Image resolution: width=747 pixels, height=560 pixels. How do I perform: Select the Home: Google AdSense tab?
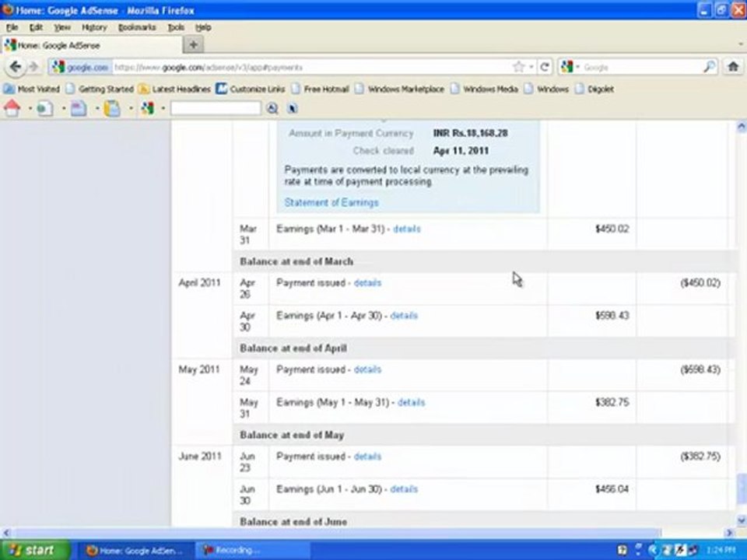click(92, 45)
